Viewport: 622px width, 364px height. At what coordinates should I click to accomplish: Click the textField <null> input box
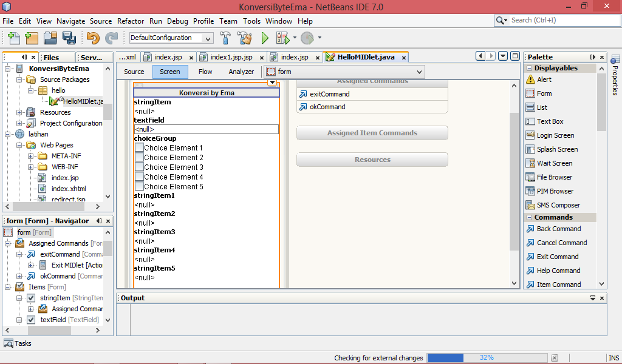pyautogui.click(x=207, y=129)
